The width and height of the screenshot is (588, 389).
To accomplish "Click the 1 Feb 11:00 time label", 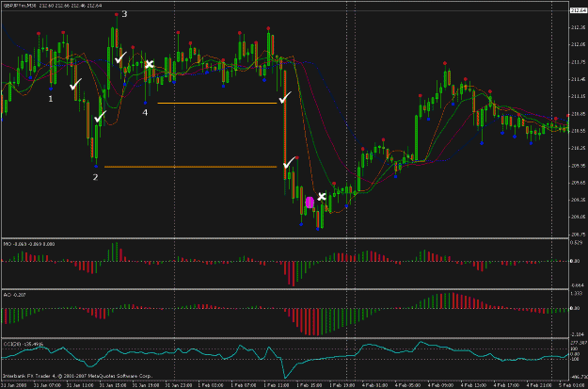I will 276,385.
